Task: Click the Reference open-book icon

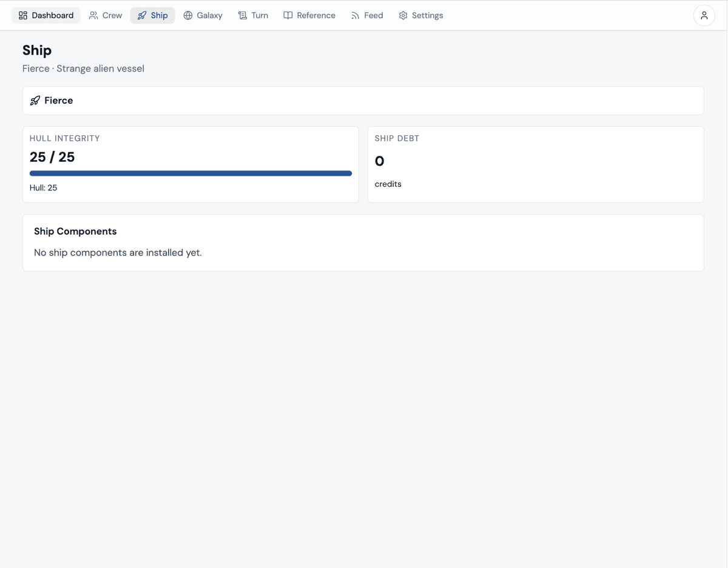Action: pyautogui.click(x=288, y=15)
